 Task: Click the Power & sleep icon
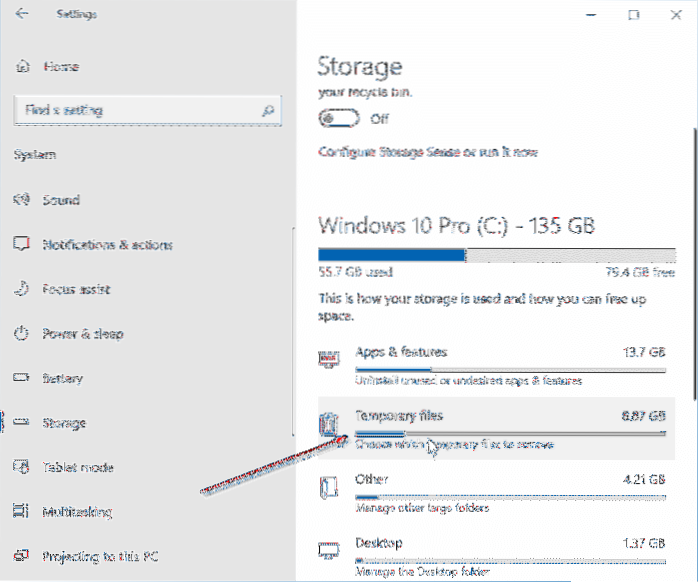tap(22, 334)
